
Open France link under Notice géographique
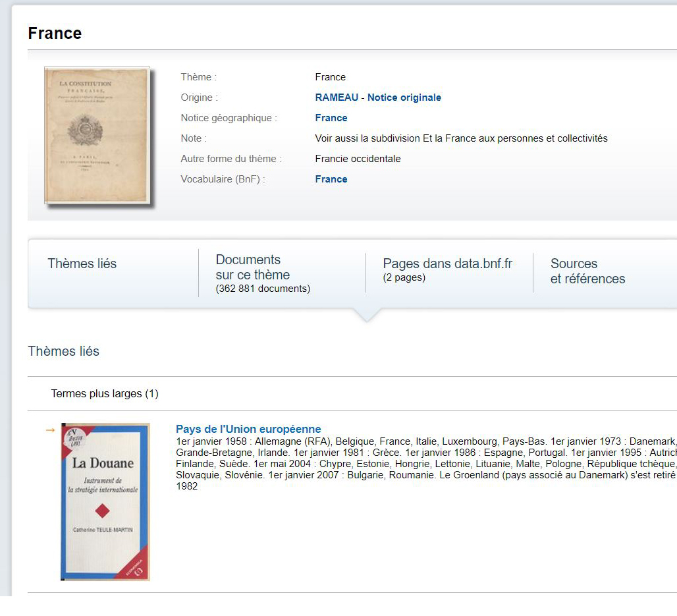pos(331,118)
